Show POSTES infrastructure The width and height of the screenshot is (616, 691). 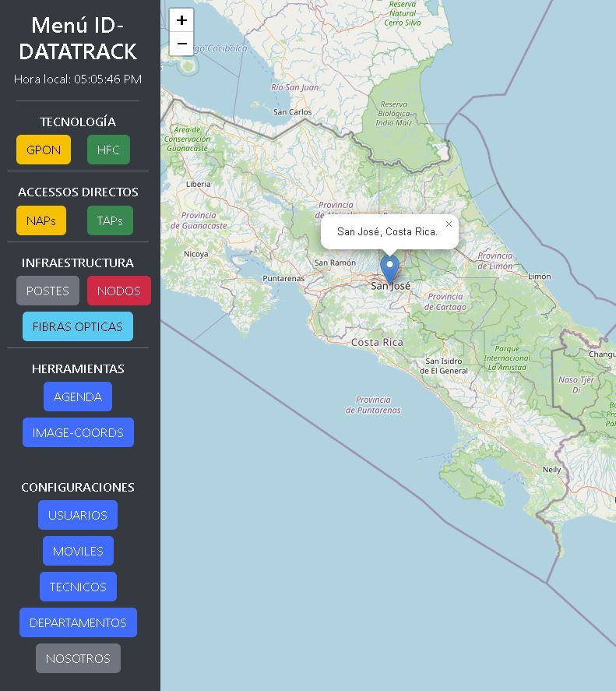(x=48, y=291)
